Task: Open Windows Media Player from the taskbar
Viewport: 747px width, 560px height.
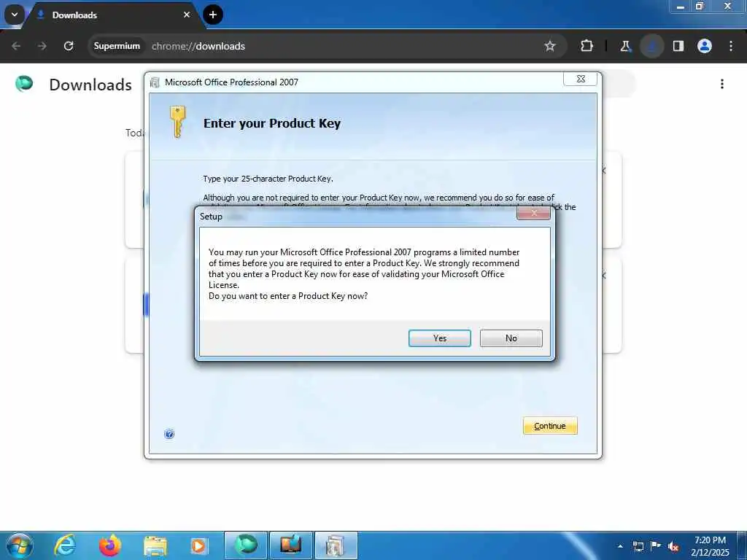Action: click(198, 545)
